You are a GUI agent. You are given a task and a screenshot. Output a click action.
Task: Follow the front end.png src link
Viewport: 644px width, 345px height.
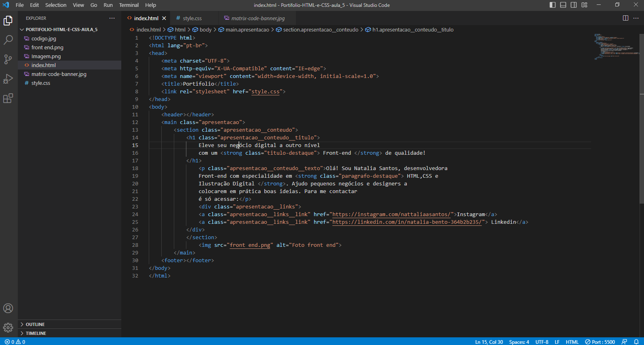[250, 245]
